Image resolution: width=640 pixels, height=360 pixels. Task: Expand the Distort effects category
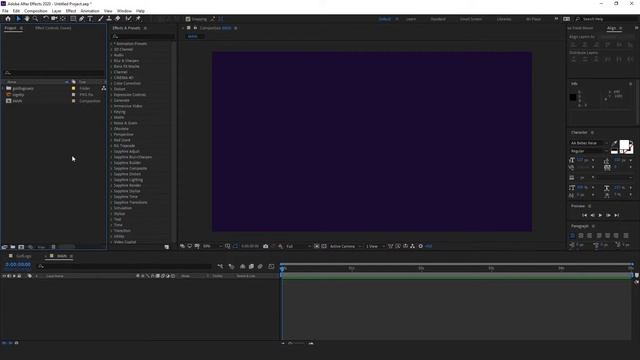[x=111, y=89]
